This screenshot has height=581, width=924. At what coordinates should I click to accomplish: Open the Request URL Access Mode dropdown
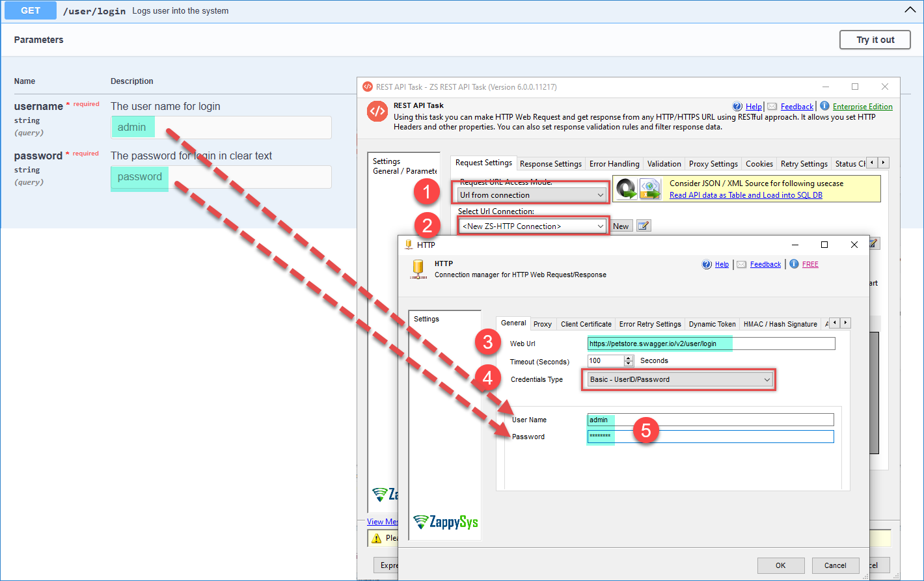532,195
